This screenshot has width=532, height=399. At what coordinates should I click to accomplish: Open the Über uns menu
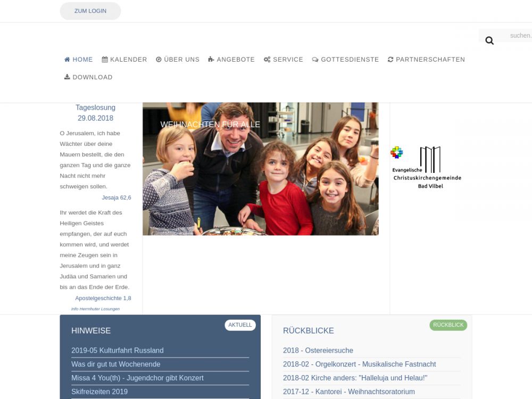pyautogui.click(x=181, y=60)
